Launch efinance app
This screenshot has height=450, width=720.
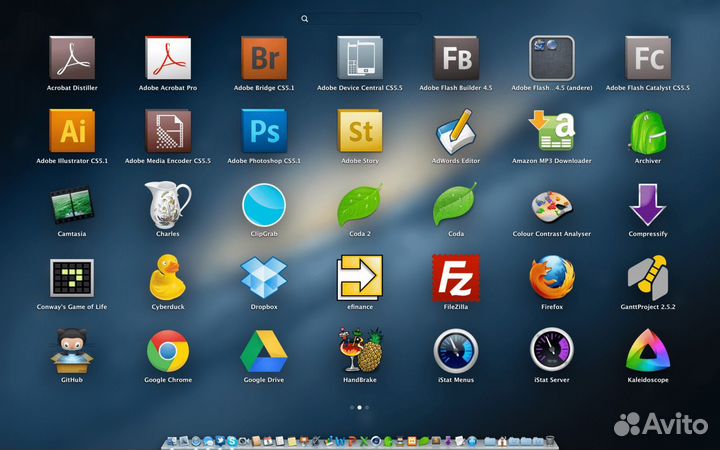click(x=360, y=277)
